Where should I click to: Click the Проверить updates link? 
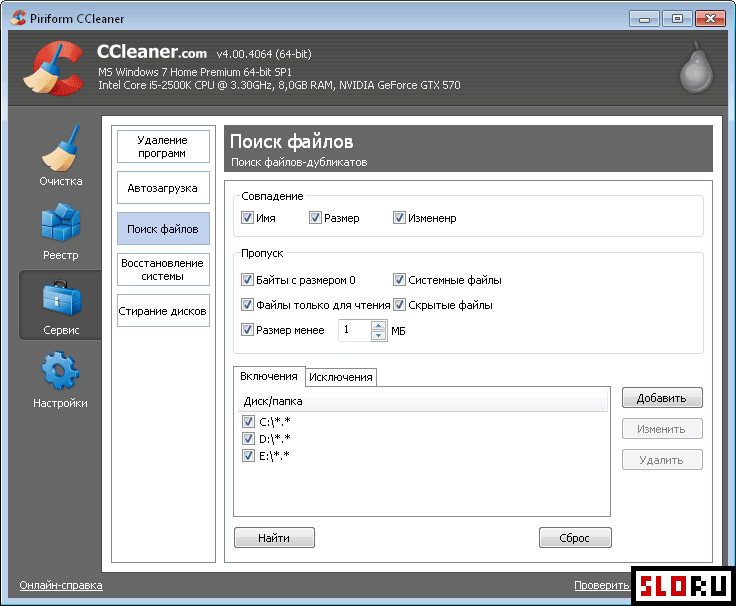602,585
